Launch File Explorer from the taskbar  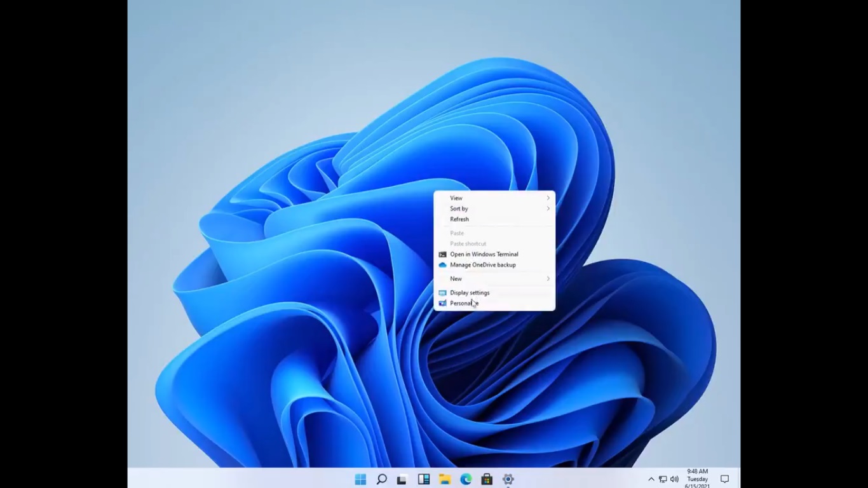[445, 479]
